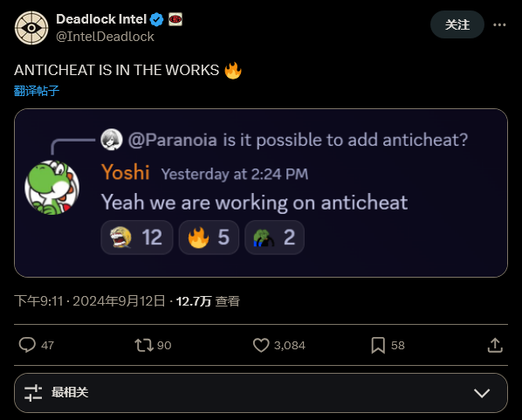Follow the account via 关注 button
522x420 pixels.
click(x=457, y=24)
